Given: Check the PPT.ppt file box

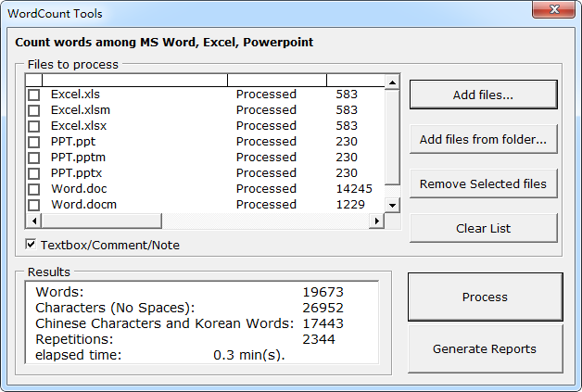Looking at the screenshot, I should pyautogui.click(x=34, y=142).
